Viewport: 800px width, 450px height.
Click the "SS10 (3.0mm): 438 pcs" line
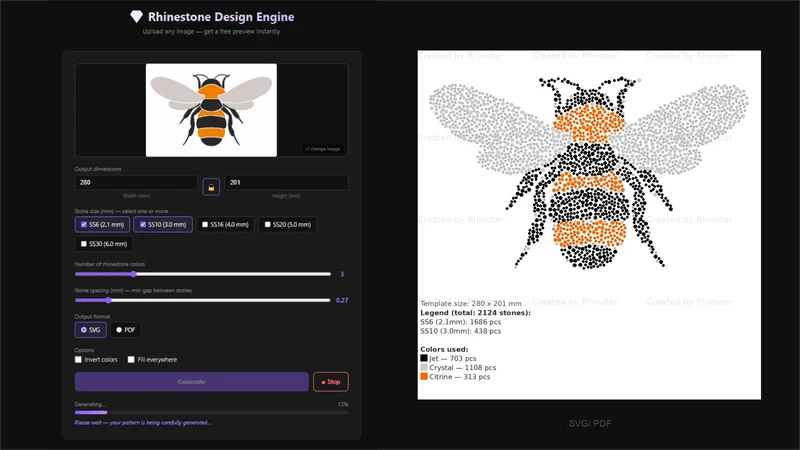click(x=461, y=331)
